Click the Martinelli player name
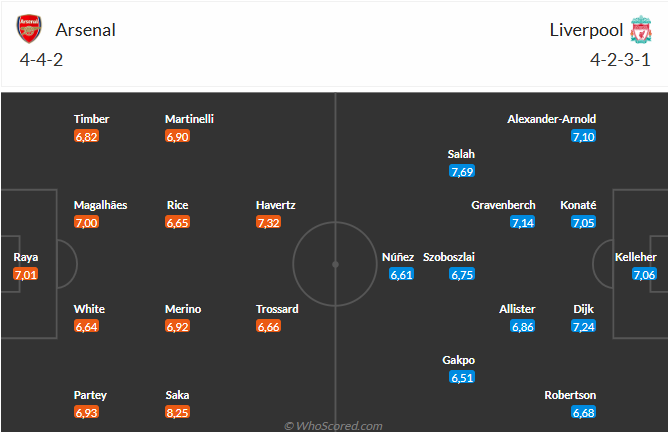The width and height of the screenshot is (668, 432). coord(190,119)
